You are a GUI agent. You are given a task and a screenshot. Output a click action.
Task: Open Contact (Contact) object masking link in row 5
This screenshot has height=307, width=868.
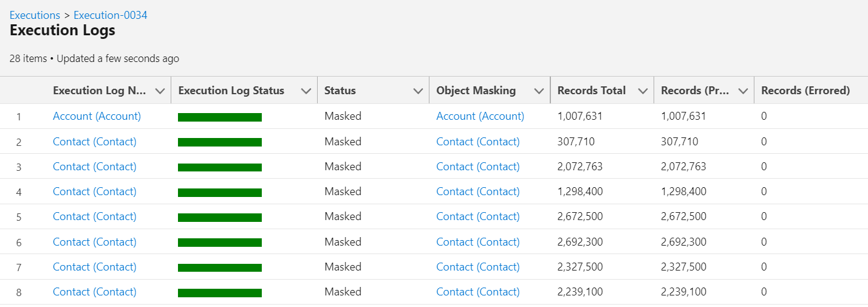pos(478,216)
